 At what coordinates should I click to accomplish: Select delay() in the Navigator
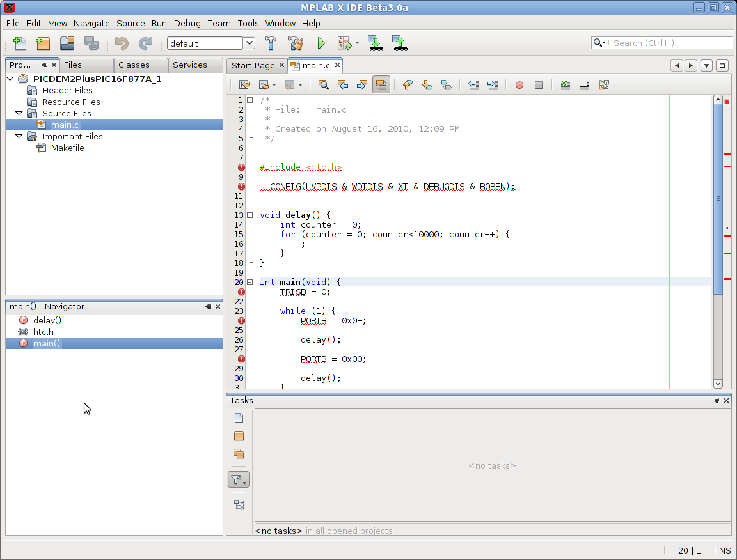tap(47, 320)
